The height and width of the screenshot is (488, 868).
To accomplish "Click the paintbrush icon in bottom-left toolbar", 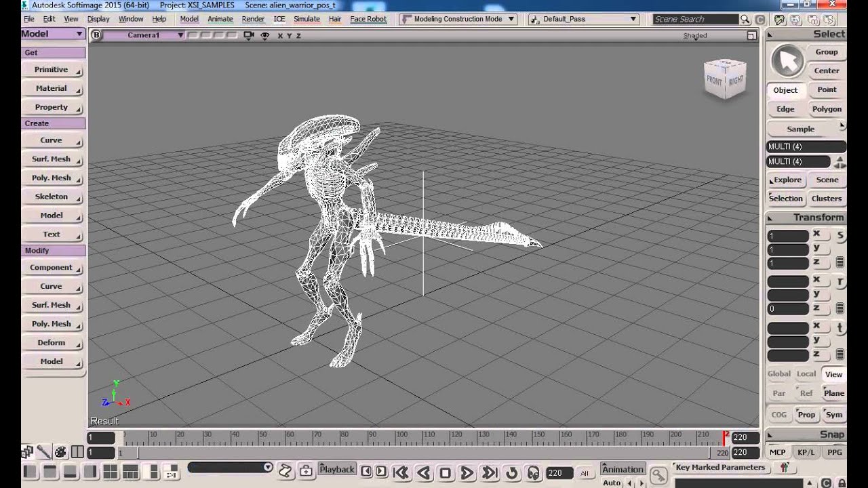I will (x=43, y=451).
